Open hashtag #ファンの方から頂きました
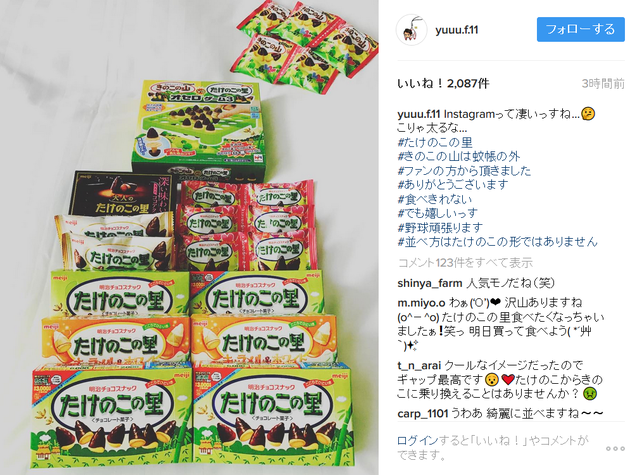The height and width of the screenshot is (475, 630). (x=464, y=171)
